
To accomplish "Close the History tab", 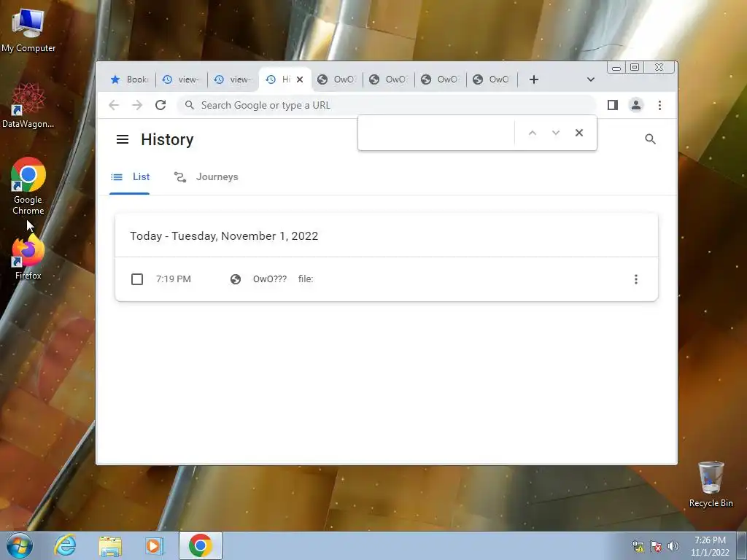I will coord(300,79).
